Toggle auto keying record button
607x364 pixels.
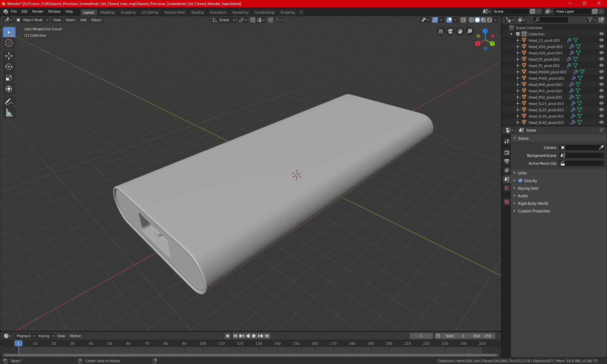[x=227, y=336]
